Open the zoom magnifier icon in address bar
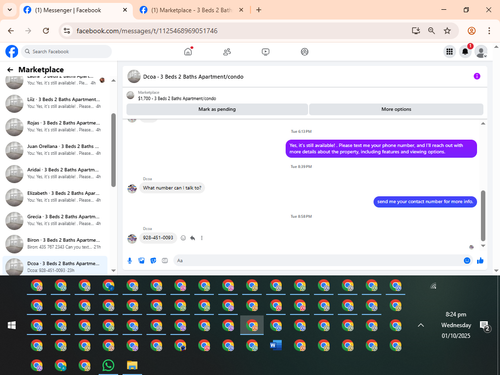This screenshot has width=500, height=375. [431, 31]
